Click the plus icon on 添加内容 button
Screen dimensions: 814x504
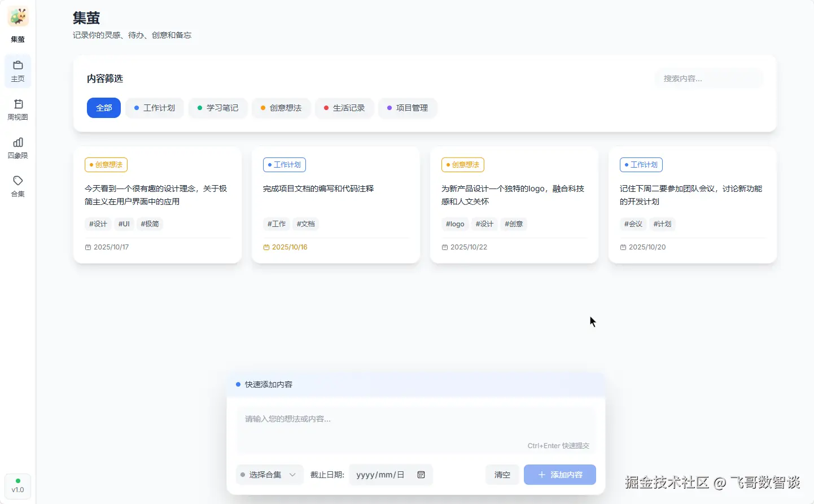542,475
